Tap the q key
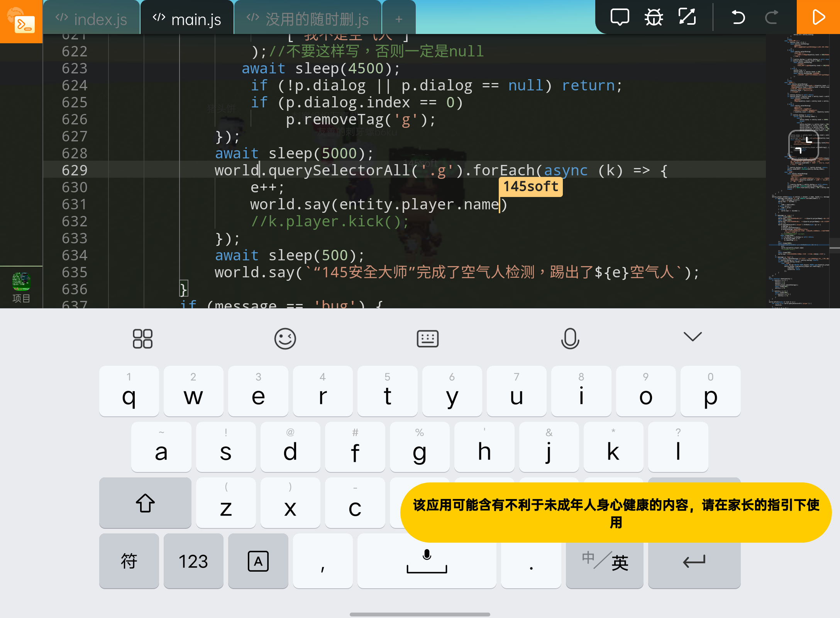The image size is (840, 618). [129, 391]
